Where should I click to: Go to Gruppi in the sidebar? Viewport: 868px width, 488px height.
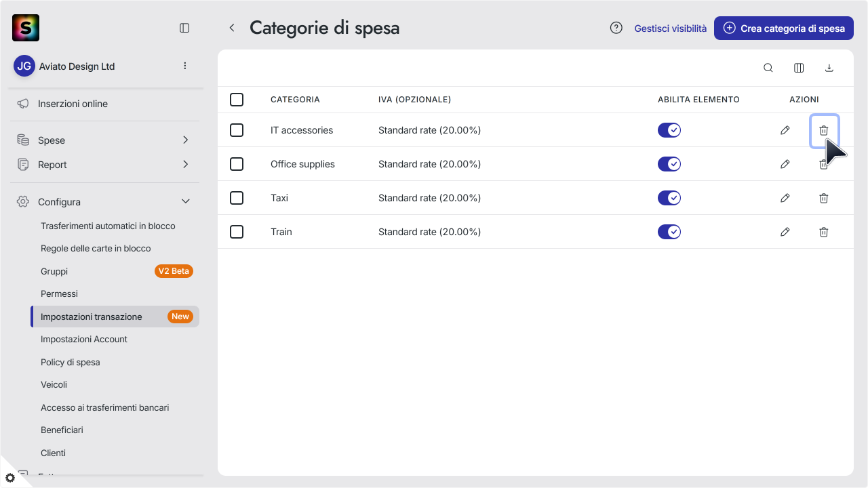tap(54, 271)
